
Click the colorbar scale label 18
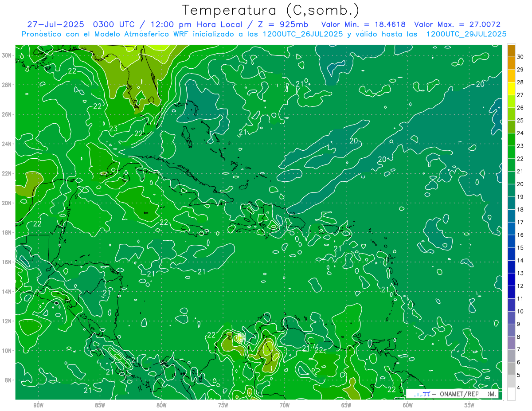point(520,209)
